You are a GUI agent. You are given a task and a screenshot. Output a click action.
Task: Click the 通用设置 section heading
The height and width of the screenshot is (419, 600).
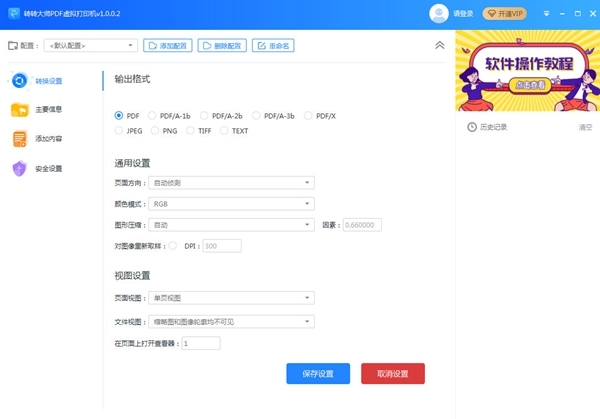click(x=132, y=163)
